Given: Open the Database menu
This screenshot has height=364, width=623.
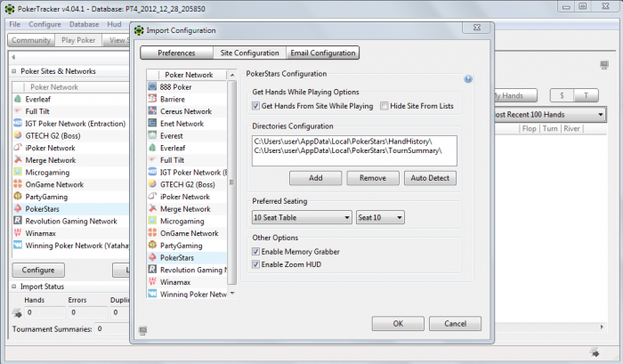Looking at the screenshot, I should pyautogui.click(x=85, y=24).
